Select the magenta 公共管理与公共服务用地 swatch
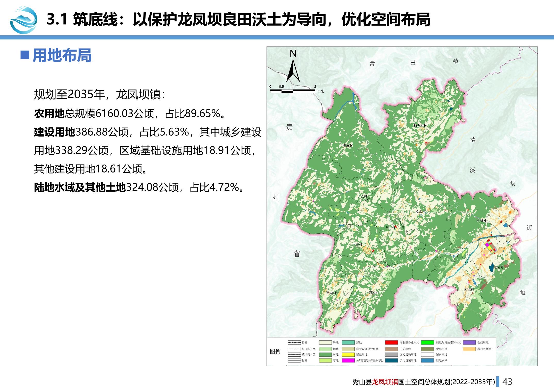Image resolution: width=554 pixels, height=392 pixels. [348, 360]
